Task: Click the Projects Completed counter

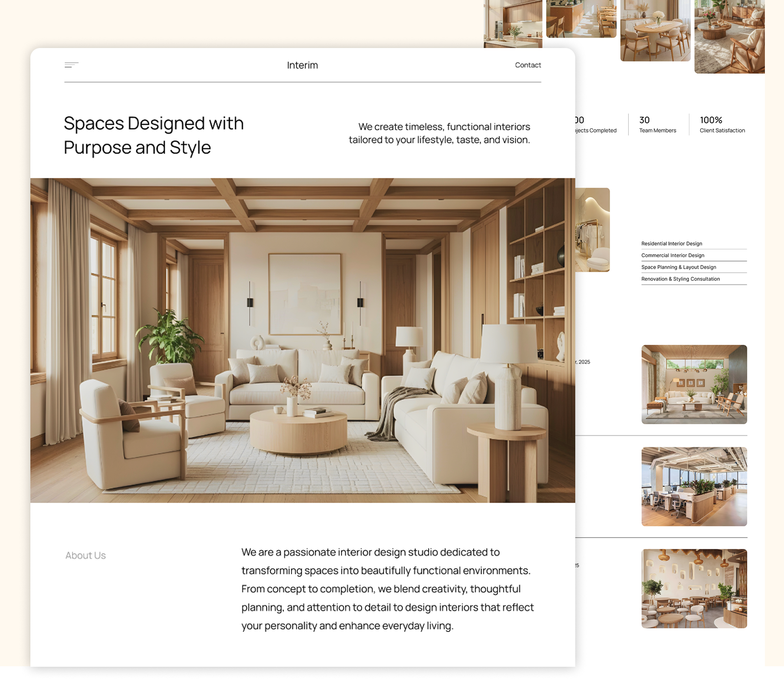Action: tap(594, 124)
